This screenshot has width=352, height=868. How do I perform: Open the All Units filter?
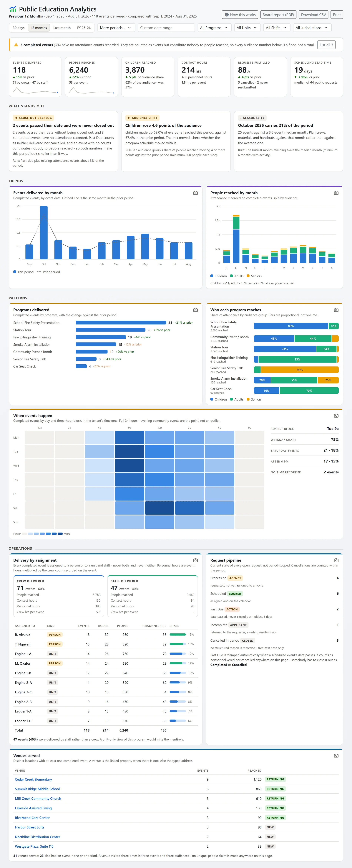[247, 28]
